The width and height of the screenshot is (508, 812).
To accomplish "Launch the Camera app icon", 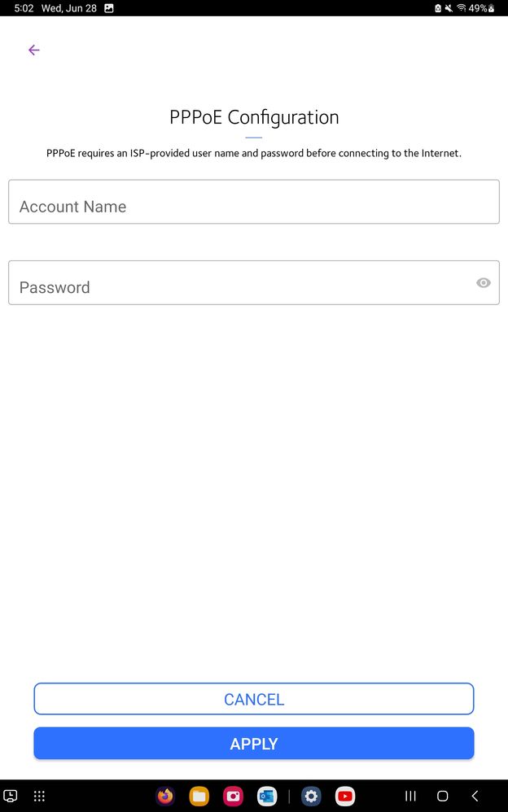I will [x=234, y=796].
